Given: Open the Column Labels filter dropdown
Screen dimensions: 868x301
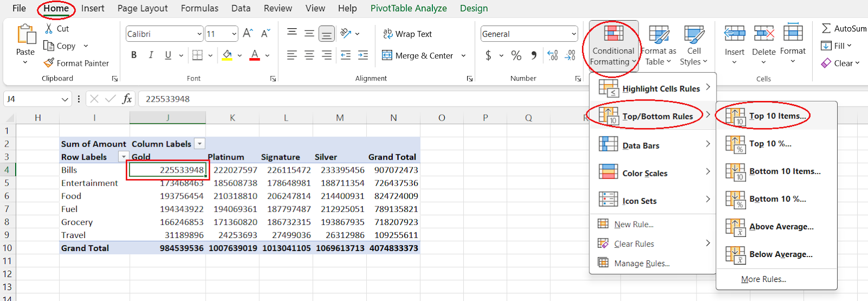Looking at the screenshot, I should [200, 143].
